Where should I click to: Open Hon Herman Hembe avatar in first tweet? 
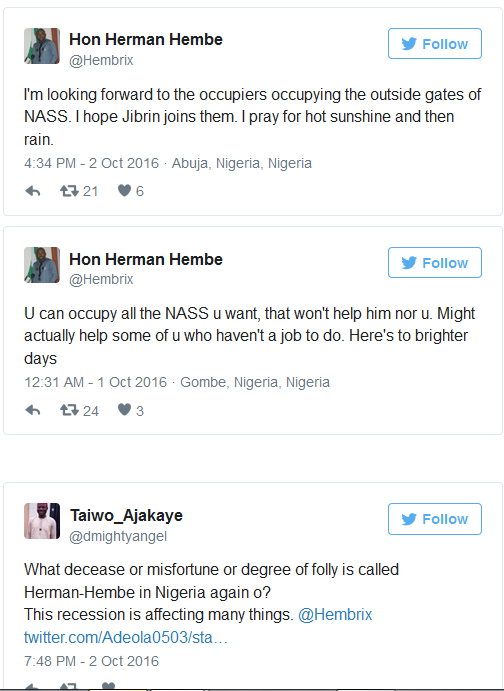point(42,46)
